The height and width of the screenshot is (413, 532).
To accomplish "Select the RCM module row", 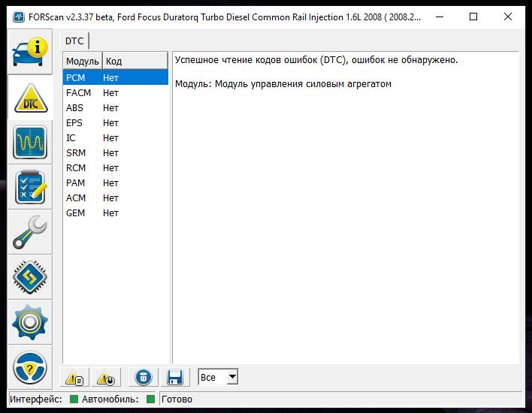I will coord(116,168).
